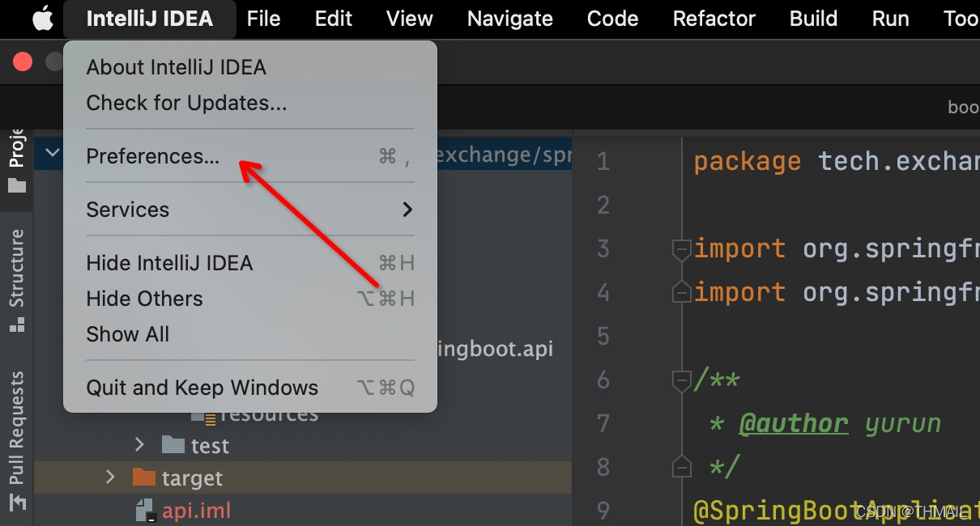Image resolution: width=980 pixels, height=526 pixels.
Task: Select the api.iml file
Action: pyautogui.click(x=196, y=511)
